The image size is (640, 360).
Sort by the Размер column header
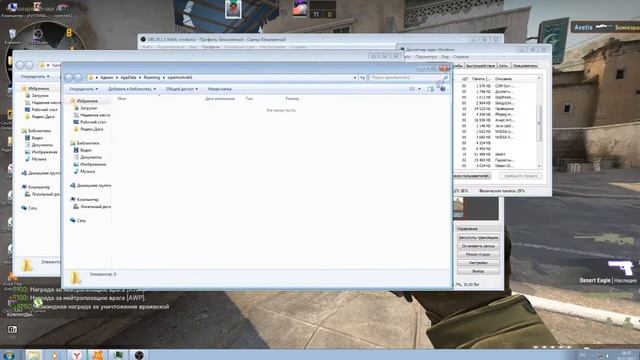292,99
